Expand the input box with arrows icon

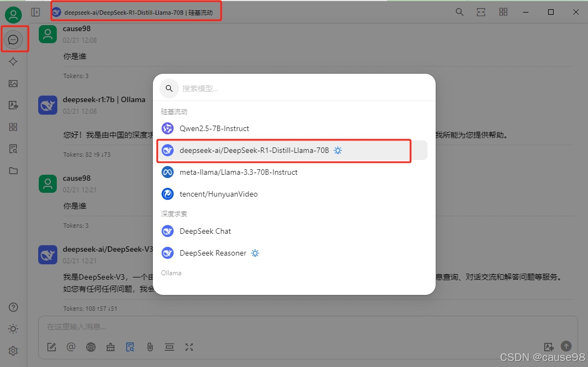click(x=189, y=347)
